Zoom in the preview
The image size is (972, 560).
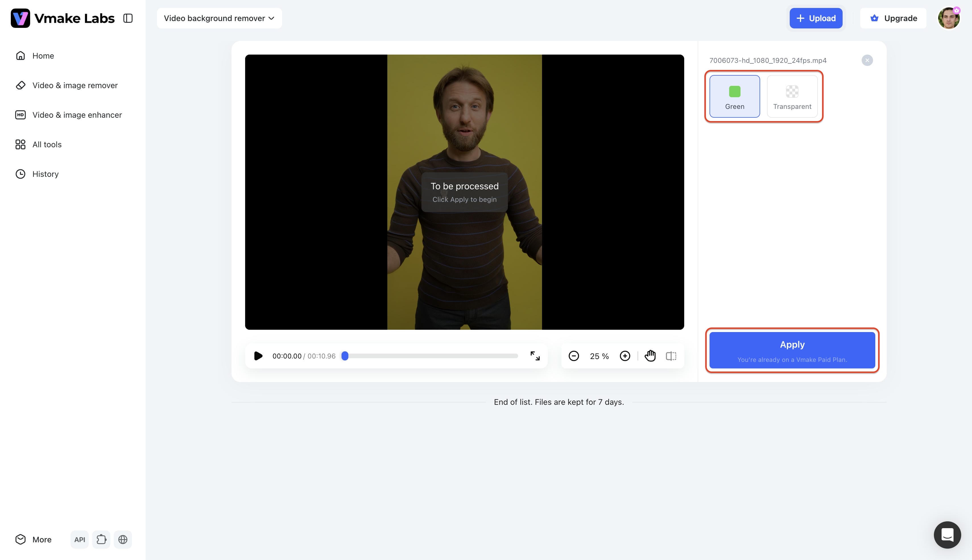625,356
